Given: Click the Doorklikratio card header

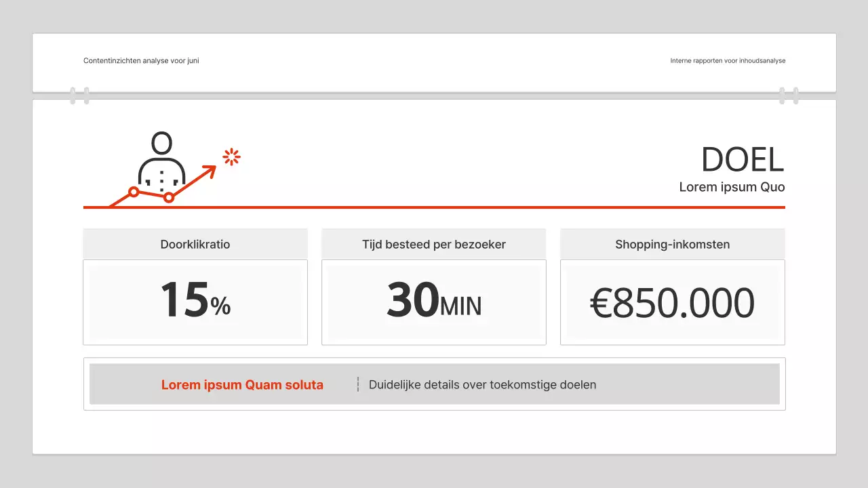Looking at the screenshot, I should (x=195, y=244).
